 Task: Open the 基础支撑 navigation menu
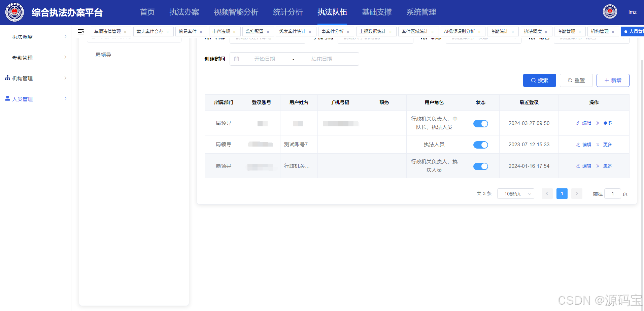376,12
